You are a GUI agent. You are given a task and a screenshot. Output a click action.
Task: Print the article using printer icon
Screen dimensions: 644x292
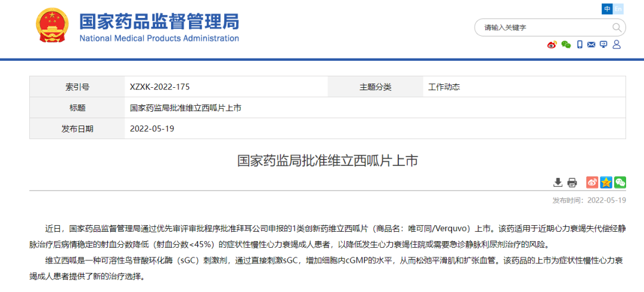coord(572,182)
